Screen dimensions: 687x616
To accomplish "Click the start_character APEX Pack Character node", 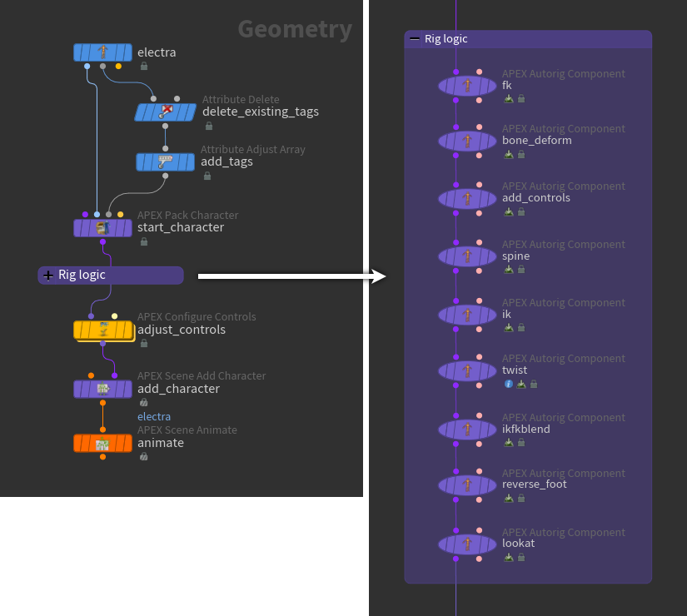I will coord(102,227).
